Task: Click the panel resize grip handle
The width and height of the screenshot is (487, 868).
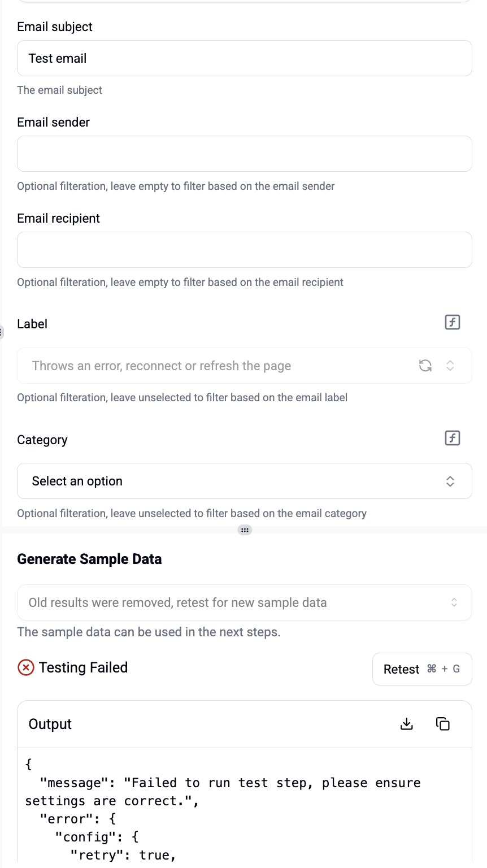Action: tap(245, 530)
